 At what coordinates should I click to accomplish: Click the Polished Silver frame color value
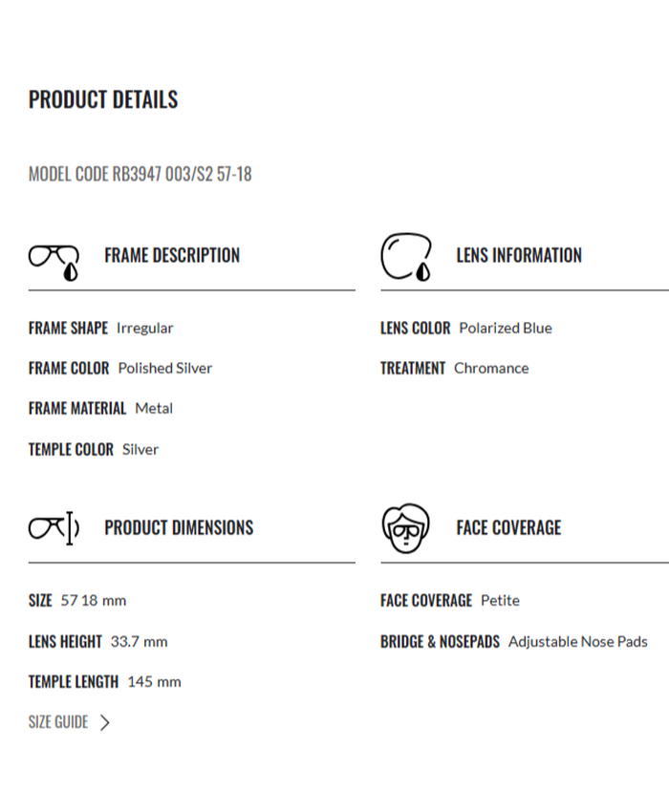click(165, 368)
